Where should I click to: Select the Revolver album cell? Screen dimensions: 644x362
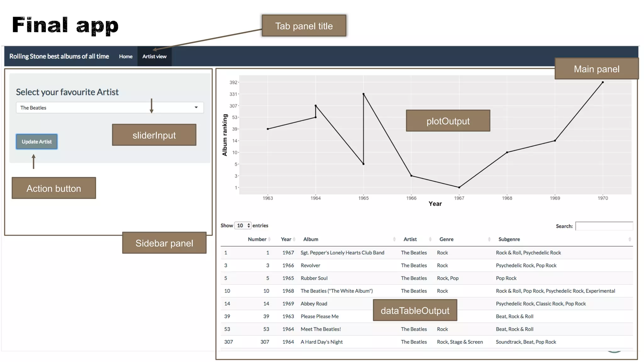(310, 266)
